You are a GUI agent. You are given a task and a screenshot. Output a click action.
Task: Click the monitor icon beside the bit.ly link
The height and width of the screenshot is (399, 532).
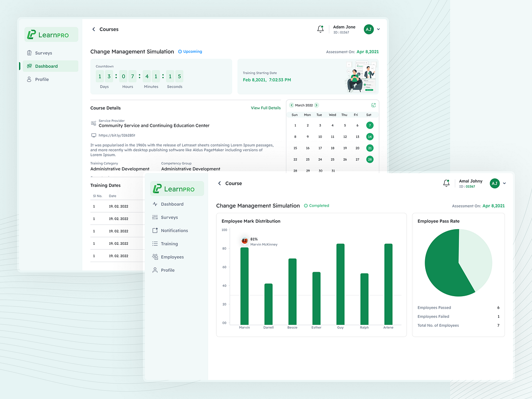(x=94, y=135)
